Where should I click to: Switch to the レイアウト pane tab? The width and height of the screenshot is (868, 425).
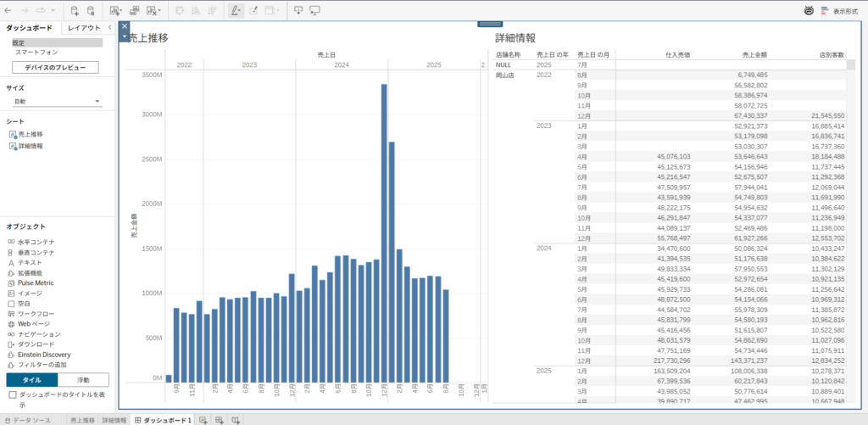pos(84,28)
